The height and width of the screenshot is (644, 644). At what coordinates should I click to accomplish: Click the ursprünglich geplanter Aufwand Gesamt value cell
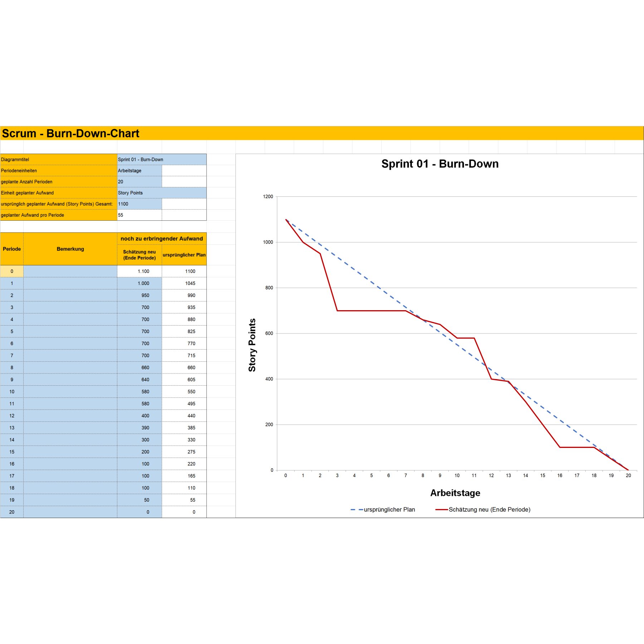(139, 204)
